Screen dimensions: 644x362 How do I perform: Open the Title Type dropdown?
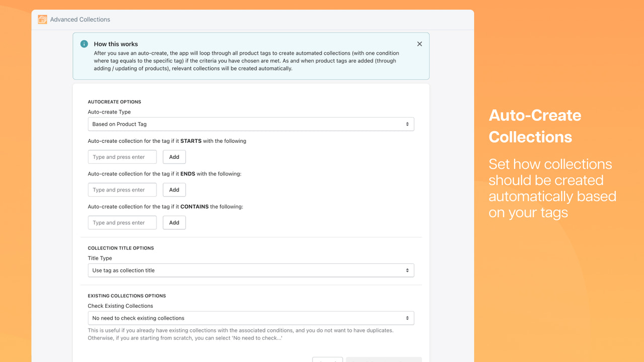click(x=251, y=270)
